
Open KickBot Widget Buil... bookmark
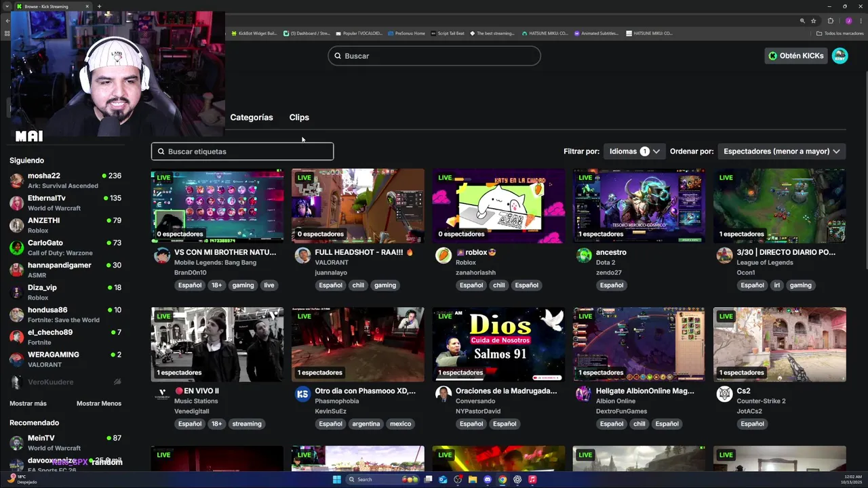coord(254,33)
